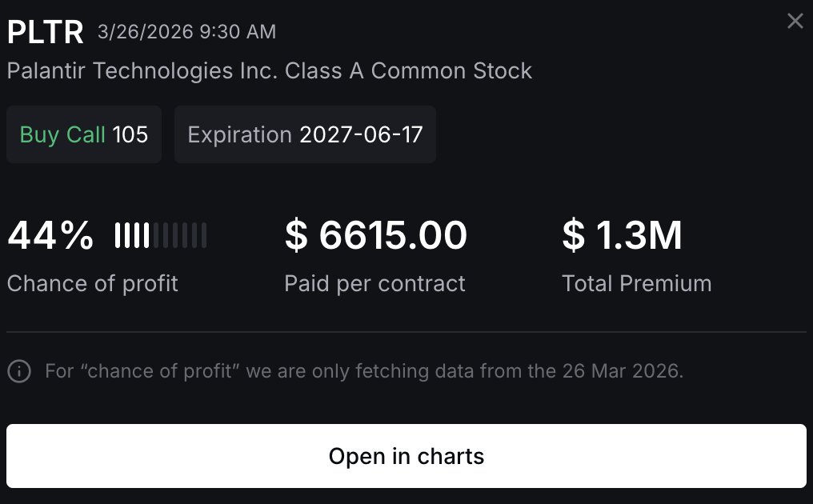The height and width of the screenshot is (504, 813).
Task: Click the Palantir Technologies company name
Action: (270, 70)
